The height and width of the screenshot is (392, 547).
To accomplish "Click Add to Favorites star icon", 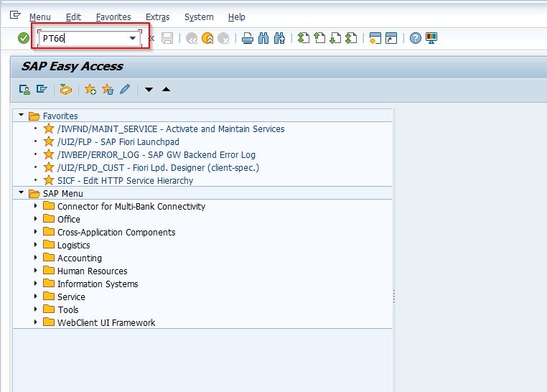I will (90, 90).
